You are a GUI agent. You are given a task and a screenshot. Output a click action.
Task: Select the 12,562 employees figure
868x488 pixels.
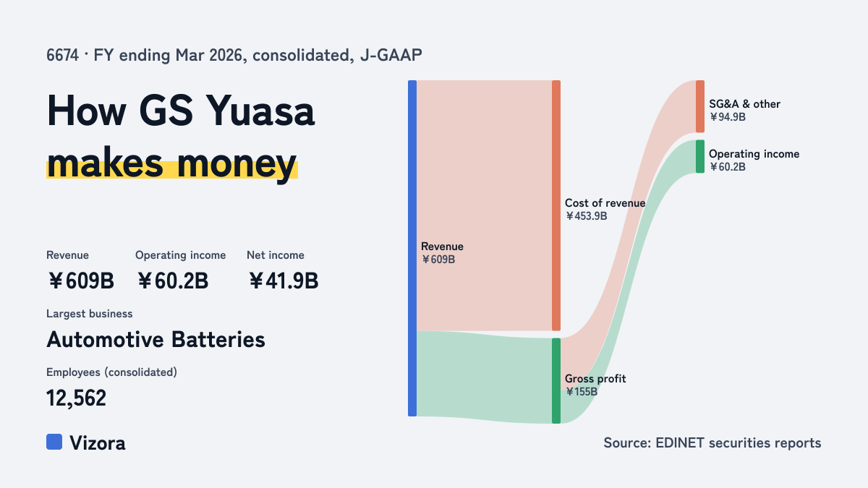(76, 398)
